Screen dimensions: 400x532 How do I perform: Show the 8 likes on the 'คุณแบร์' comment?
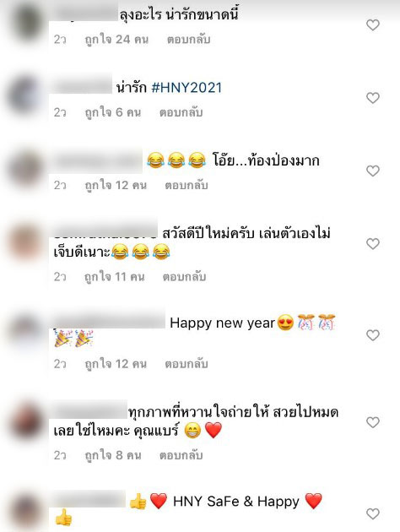pos(113,455)
